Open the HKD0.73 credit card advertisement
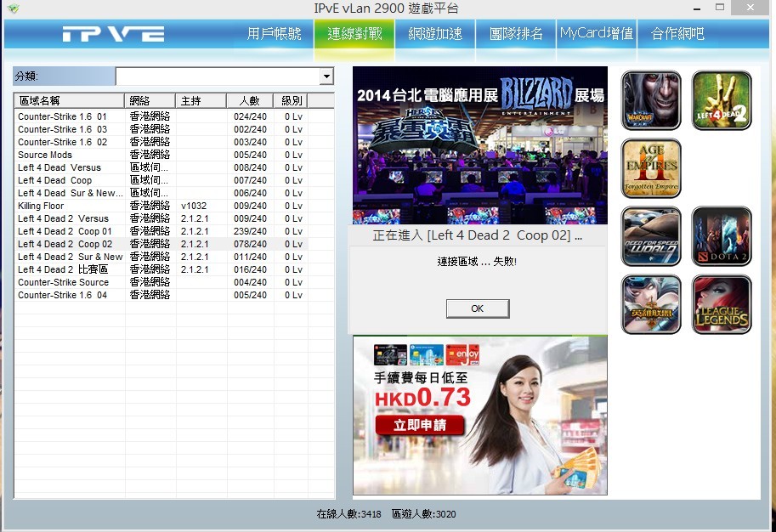The image size is (776, 532). coord(480,416)
